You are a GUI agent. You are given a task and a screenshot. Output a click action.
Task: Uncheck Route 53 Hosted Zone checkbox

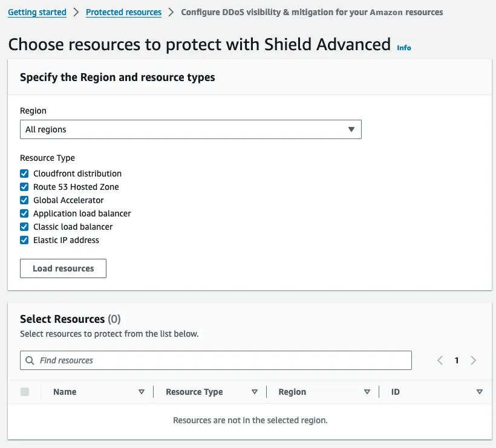(x=24, y=187)
